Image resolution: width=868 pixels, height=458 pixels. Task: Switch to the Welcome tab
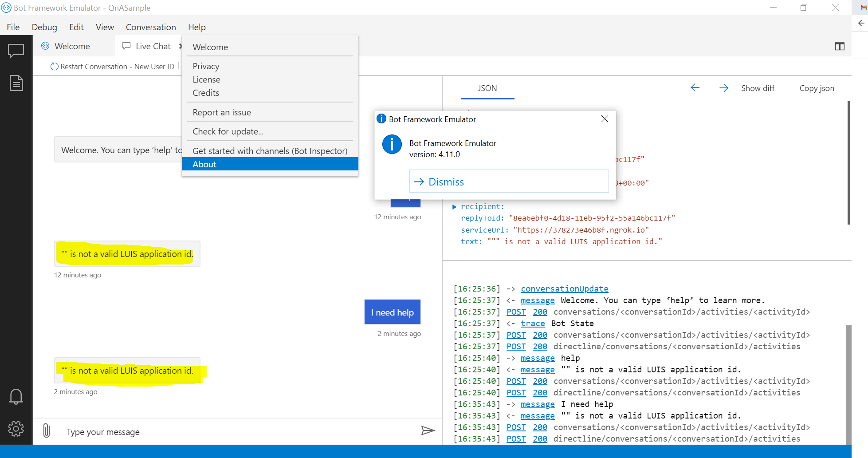(x=71, y=46)
